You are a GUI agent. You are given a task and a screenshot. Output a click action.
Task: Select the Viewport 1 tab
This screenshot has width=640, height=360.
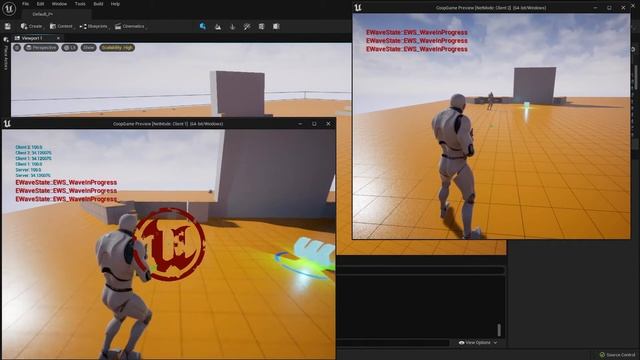[x=32, y=38]
